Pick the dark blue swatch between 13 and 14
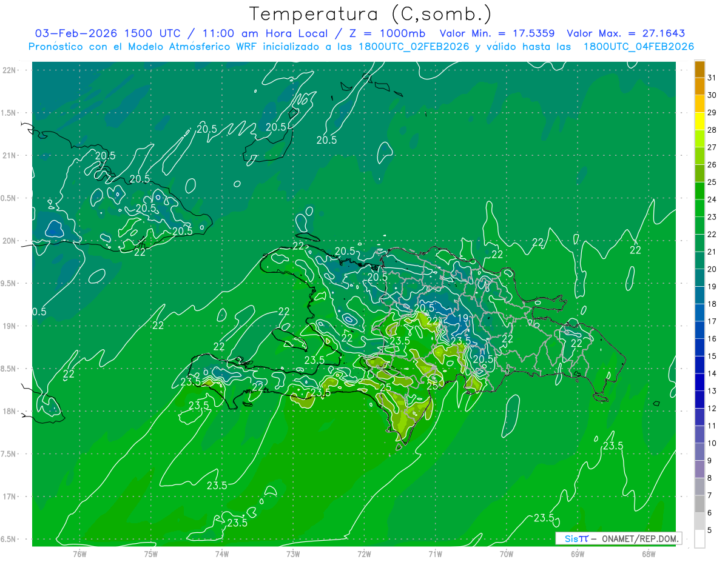Screen dimensions: 728x562 [699, 383]
